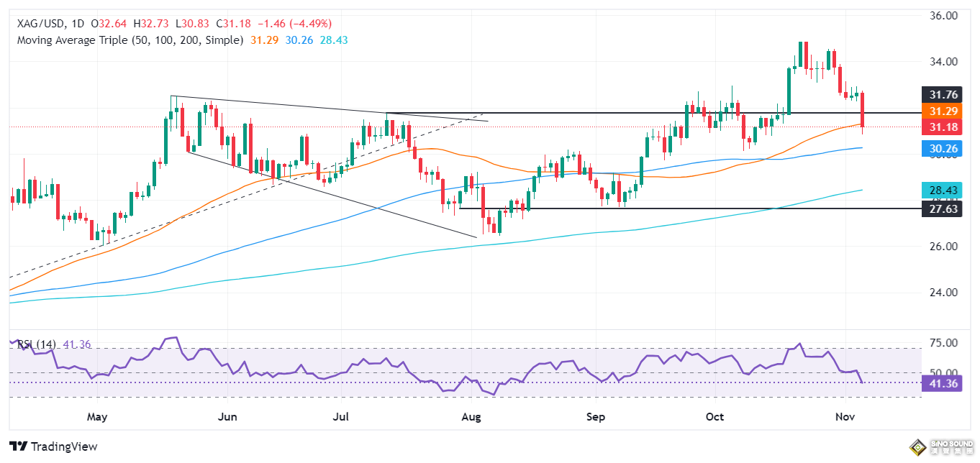Select the Moving Average Triple indicator label

[x=130, y=40]
